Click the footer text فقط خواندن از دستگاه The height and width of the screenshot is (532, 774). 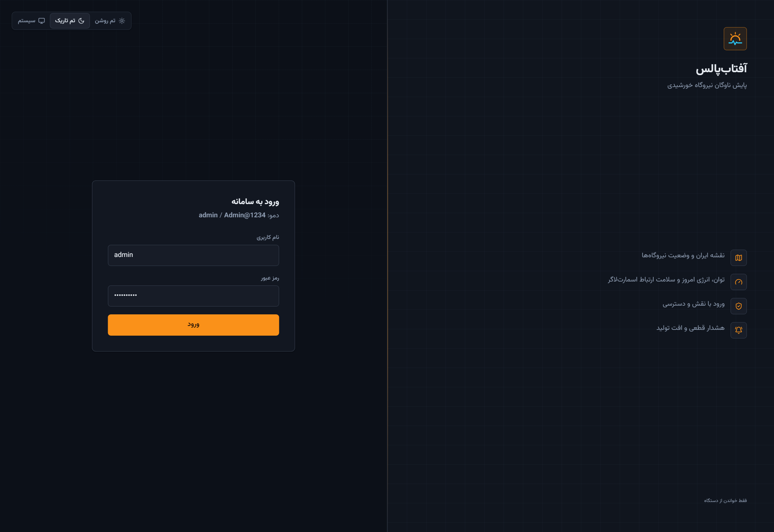coord(725,500)
